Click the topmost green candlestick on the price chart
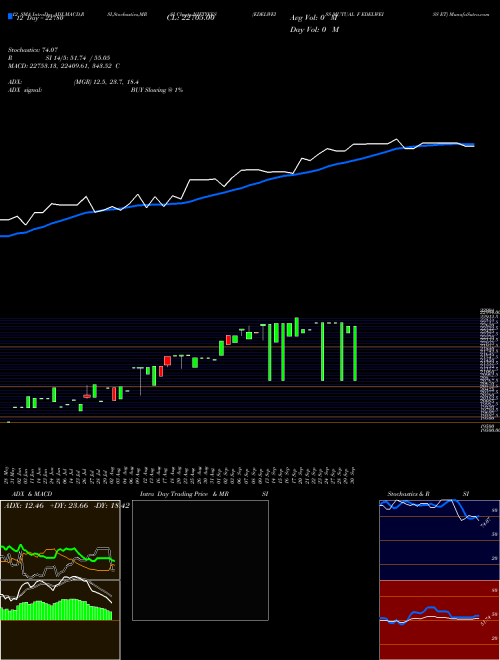Screen dimensions: 500x660 point(297,327)
